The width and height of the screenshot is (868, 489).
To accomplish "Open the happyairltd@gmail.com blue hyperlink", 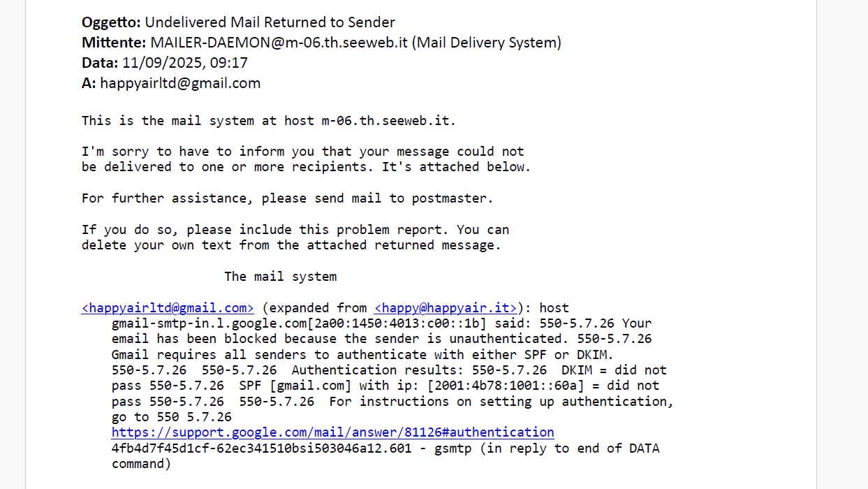I will 168,308.
